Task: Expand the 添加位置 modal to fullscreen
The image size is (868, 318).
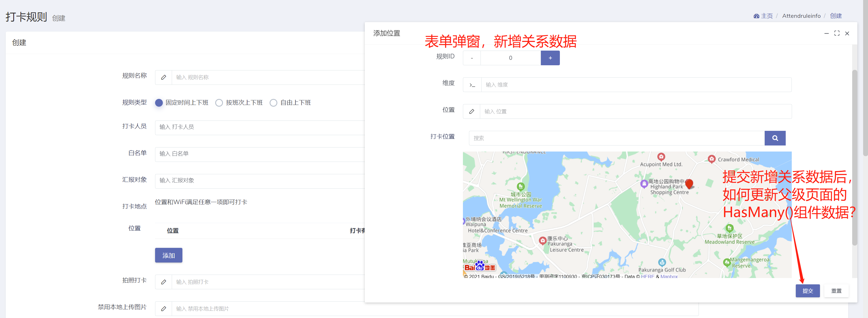Action: pyautogui.click(x=837, y=33)
